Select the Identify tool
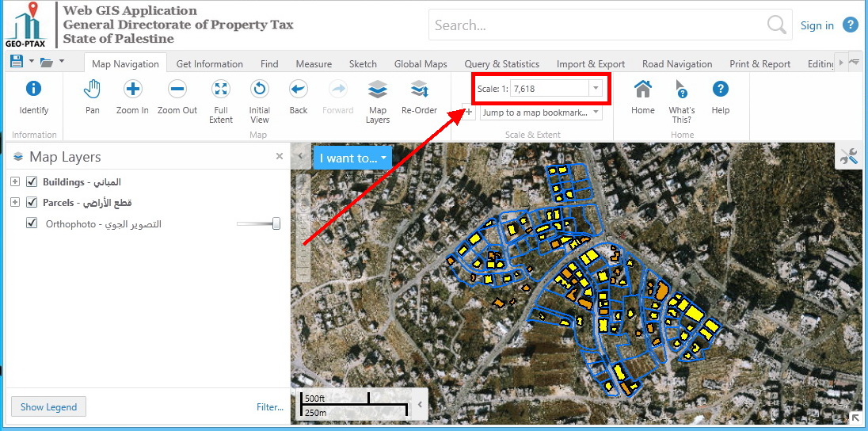868x431 pixels. (x=34, y=97)
